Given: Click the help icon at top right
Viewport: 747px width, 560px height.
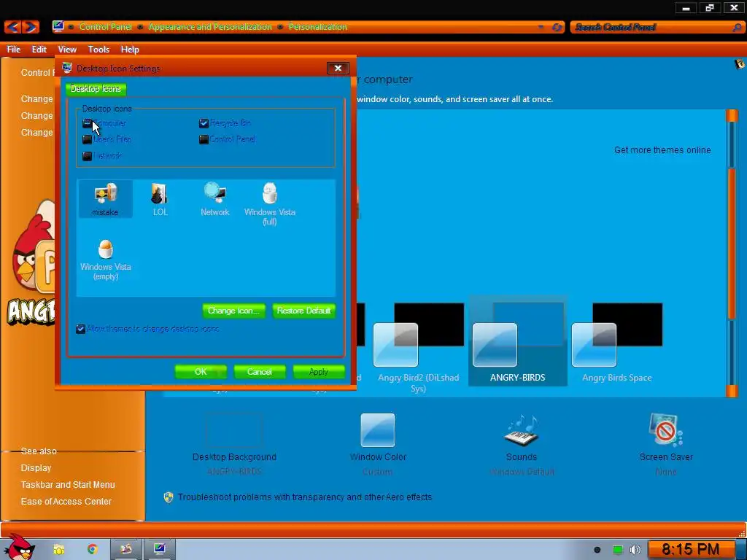Looking at the screenshot, I should 739,64.
